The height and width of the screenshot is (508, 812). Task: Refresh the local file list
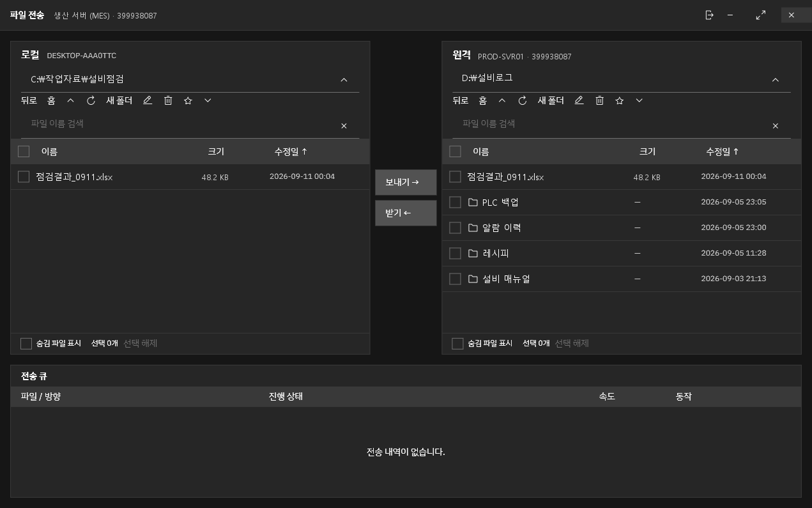click(x=91, y=100)
